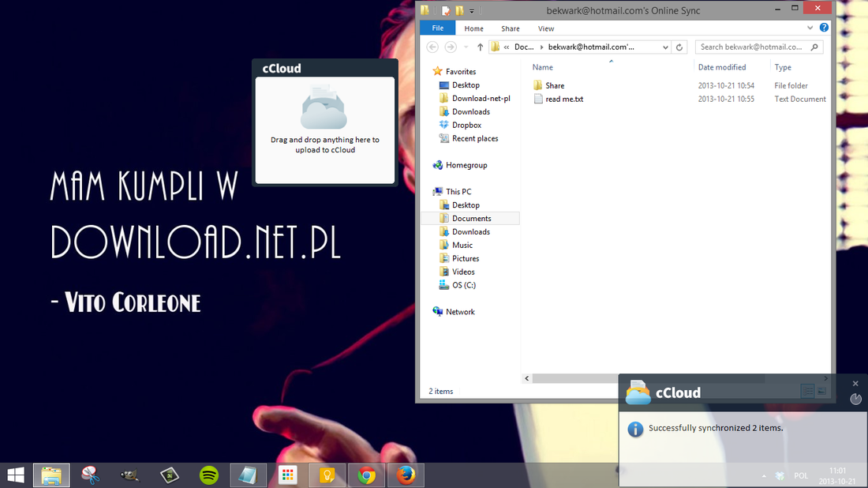The width and height of the screenshot is (868, 488).
Task: Open the Explorer window system icon menu
Action: click(425, 10)
